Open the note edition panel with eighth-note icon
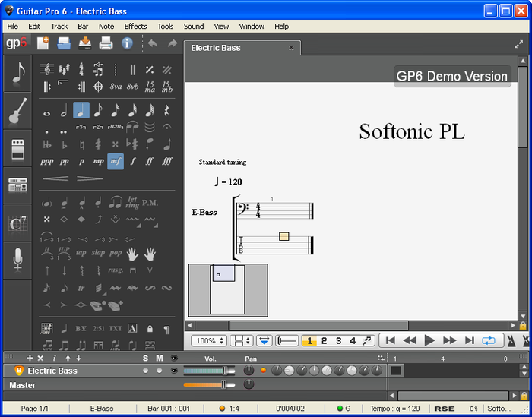The height and width of the screenshot is (417, 532). coord(17,73)
